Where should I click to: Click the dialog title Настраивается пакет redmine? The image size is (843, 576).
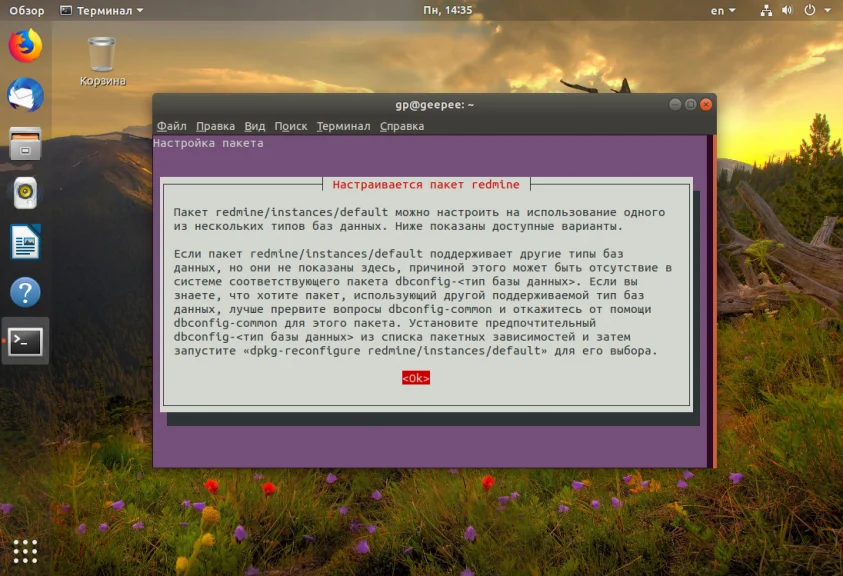tap(426, 184)
